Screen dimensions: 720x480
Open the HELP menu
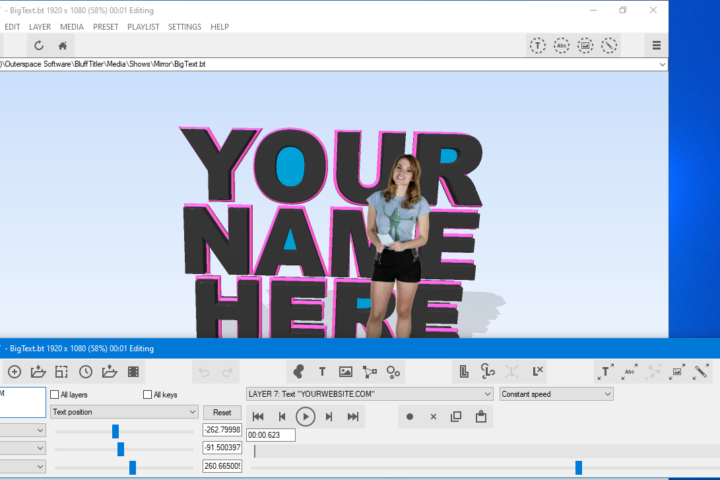219,27
